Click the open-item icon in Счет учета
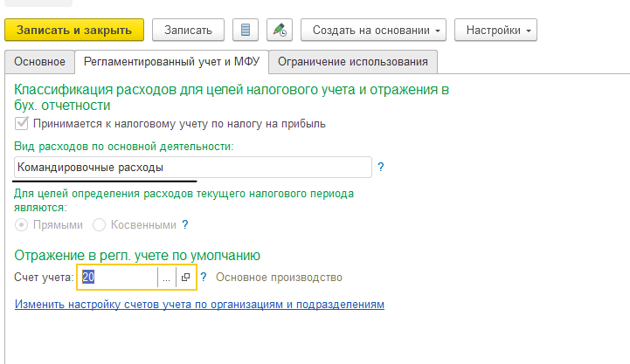 coord(185,277)
